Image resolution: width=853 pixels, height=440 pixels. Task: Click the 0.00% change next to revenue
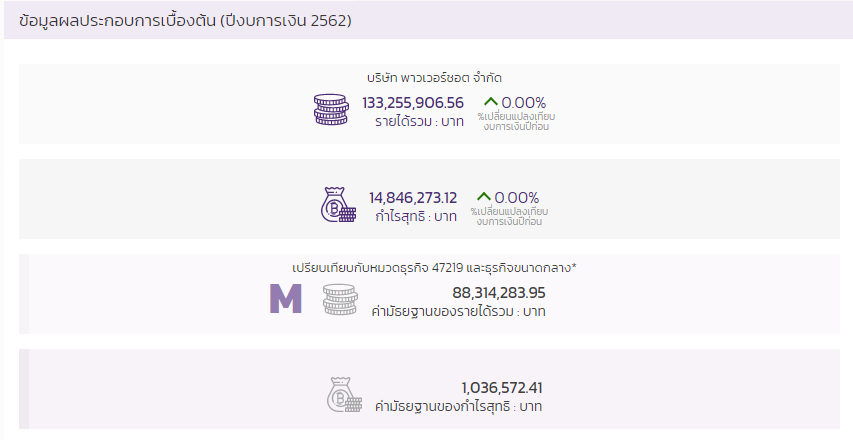[x=523, y=102]
